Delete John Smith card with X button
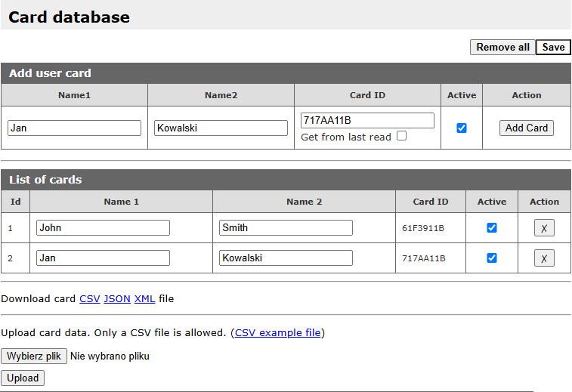The height and width of the screenshot is (392, 572). pos(544,228)
